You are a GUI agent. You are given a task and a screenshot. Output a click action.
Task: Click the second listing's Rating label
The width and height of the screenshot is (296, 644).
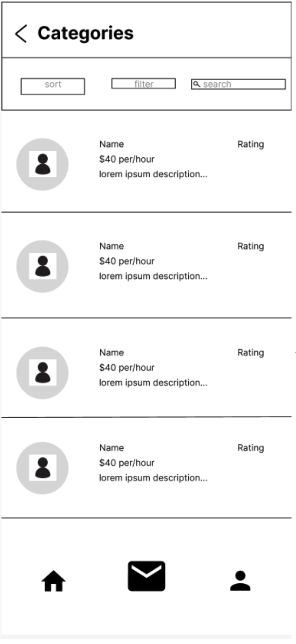click(250, 246)
